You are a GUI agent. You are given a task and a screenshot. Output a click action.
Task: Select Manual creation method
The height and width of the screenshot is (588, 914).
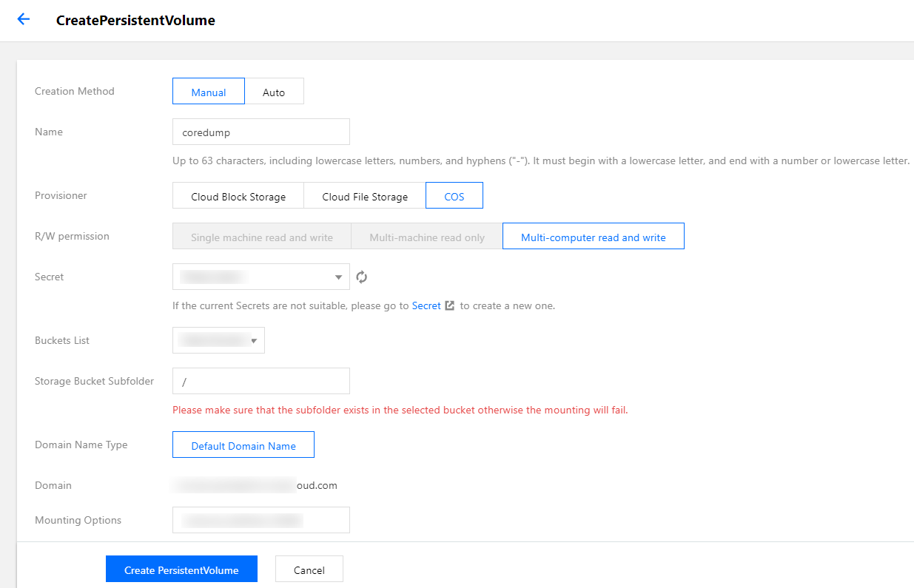[208, 92]
